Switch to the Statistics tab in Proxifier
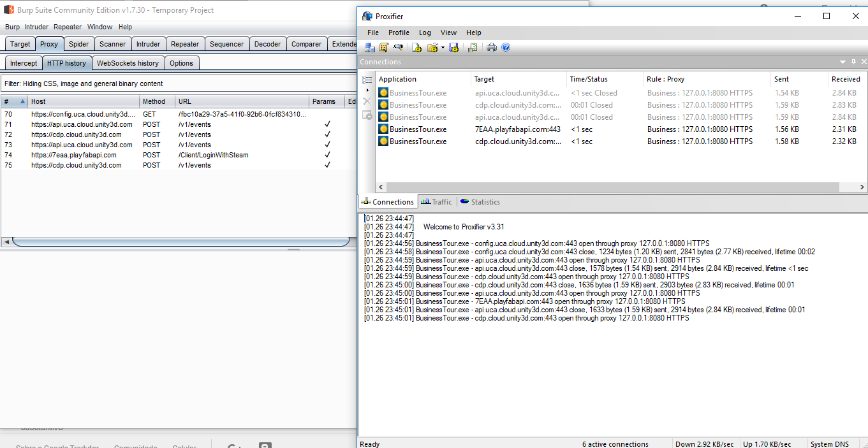 (x=480, y=202)
